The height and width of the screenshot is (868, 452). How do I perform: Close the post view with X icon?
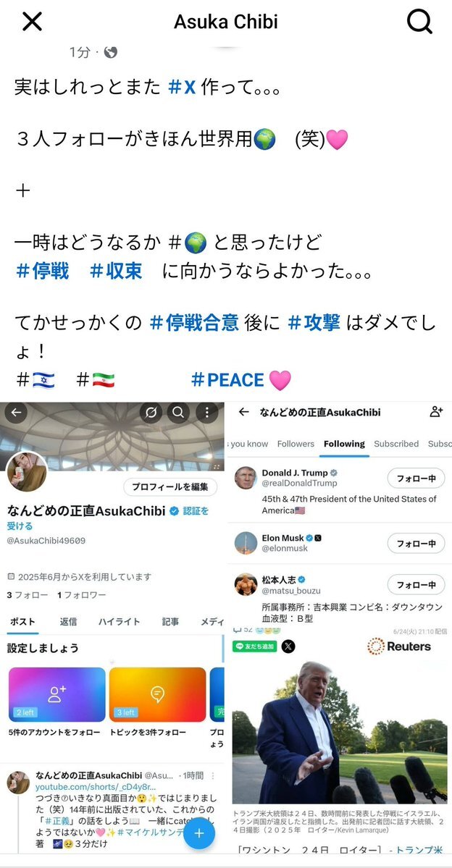(x=32, y=22)
